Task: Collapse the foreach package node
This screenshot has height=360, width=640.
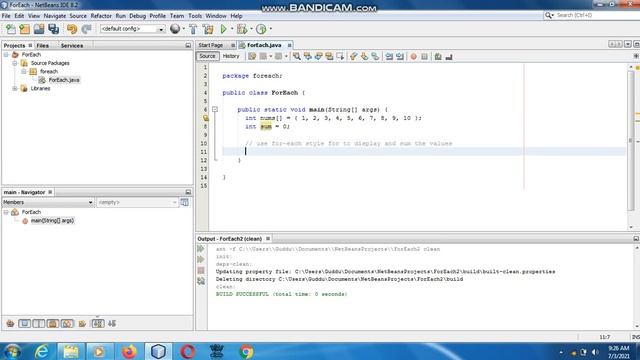Action: pos(24,71)
